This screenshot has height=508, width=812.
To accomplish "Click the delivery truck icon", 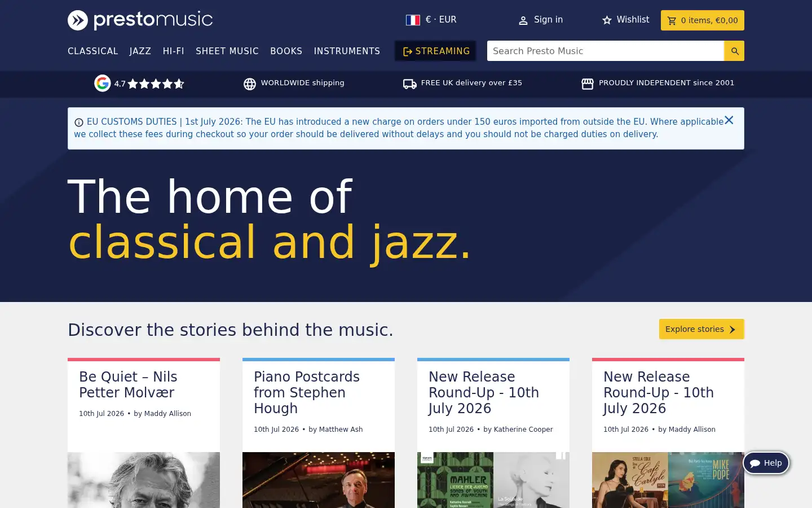I will 410,84.
